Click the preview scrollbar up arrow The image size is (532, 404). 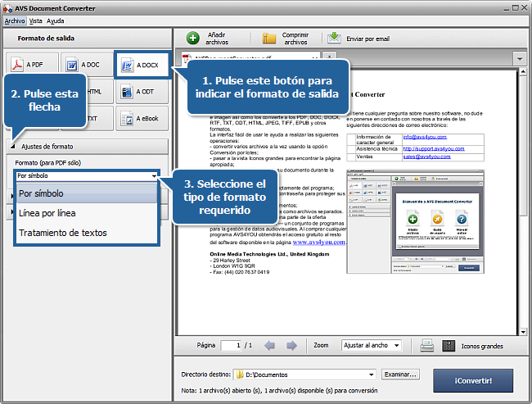pyautogui.click(x=523, y=71)
